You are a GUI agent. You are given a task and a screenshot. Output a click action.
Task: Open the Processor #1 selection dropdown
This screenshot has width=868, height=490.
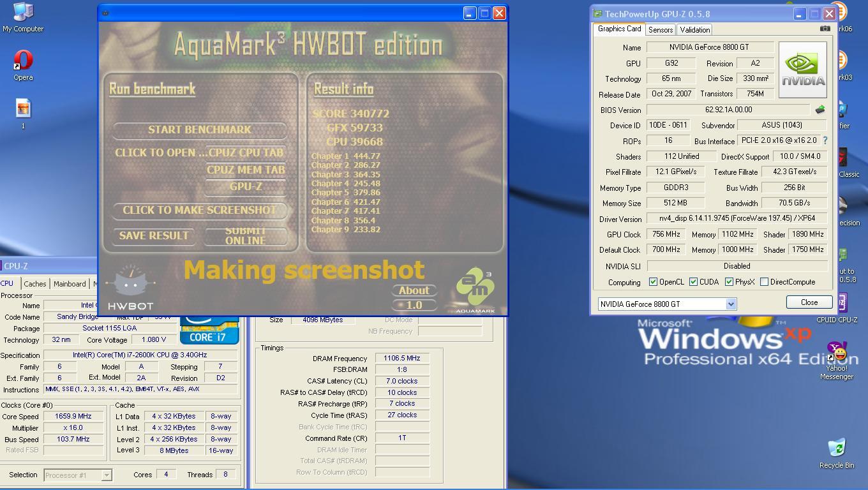(107, 475)
